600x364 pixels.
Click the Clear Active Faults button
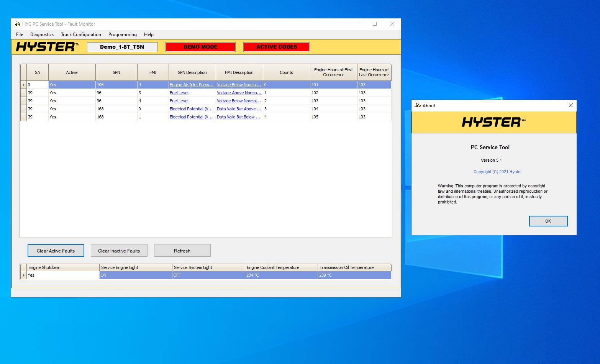[56, 250]
